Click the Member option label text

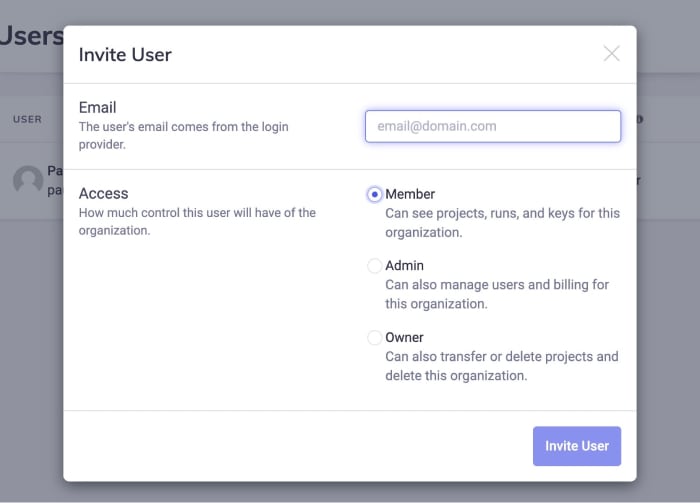pyautogui.click(x=410, y=194)
